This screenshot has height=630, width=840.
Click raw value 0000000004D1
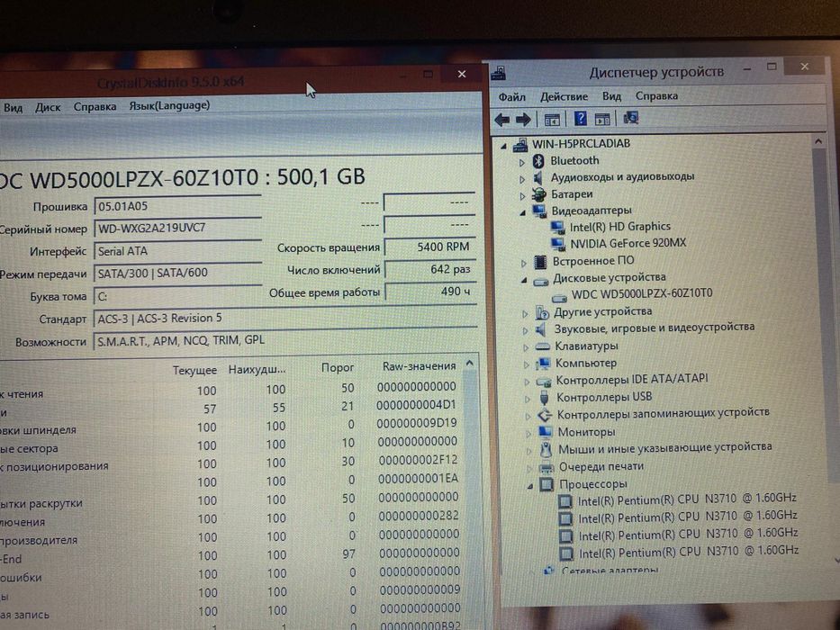coord(416,406)
